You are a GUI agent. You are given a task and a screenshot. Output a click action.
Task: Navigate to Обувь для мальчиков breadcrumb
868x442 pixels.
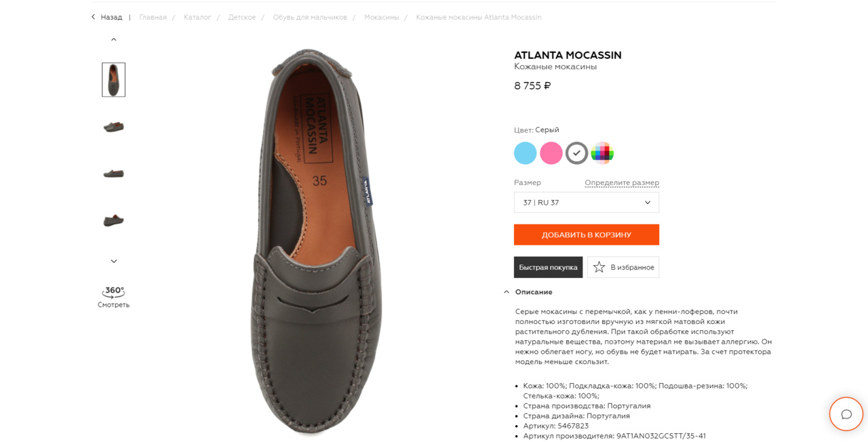point(310,17)
